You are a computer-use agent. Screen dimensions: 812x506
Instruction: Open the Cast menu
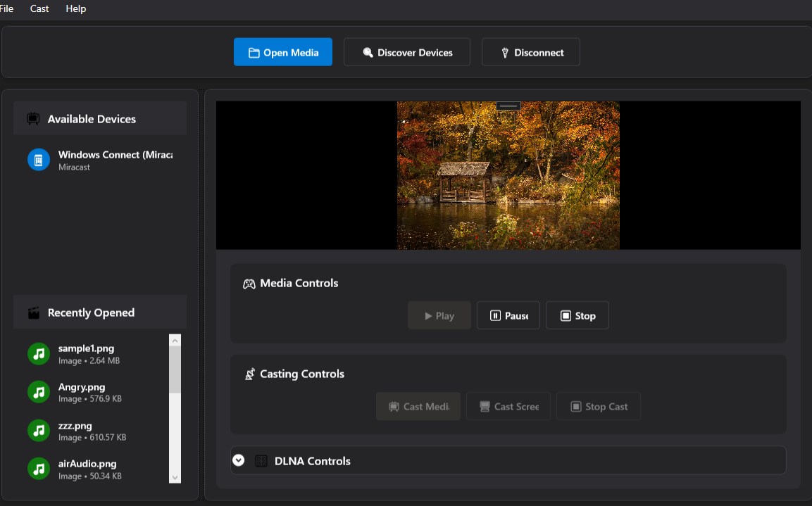(39, 8)
